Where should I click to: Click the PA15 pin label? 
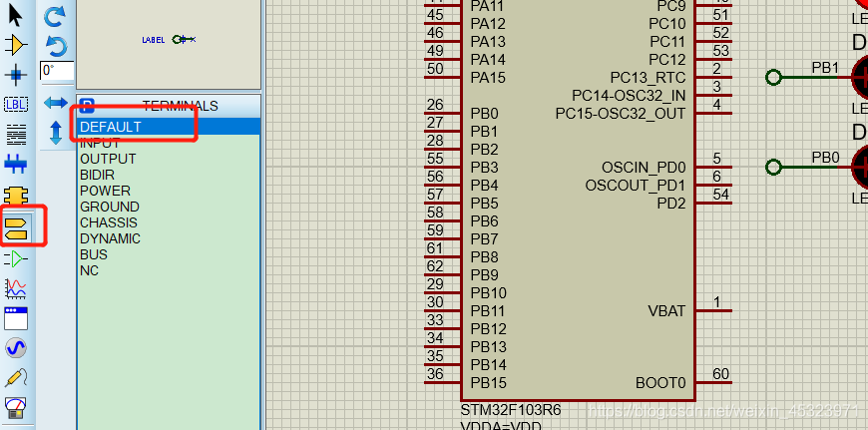tap(488, 78)
